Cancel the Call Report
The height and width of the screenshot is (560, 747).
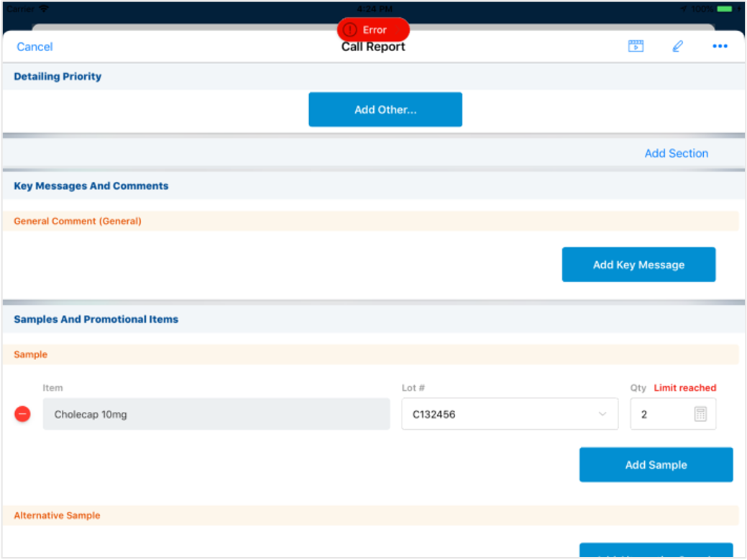click(x=35, y=47)
